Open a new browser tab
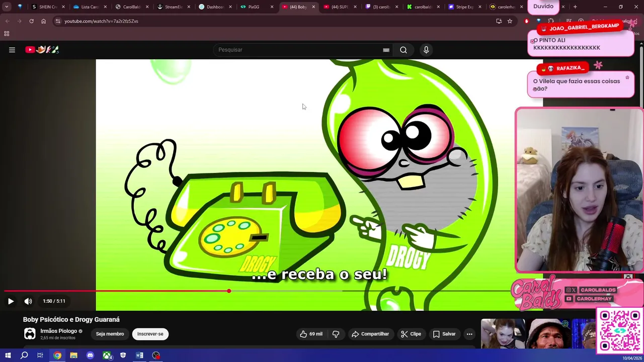Image resolution: width=644 pixels, height=362 pixels. pos(575,7)
